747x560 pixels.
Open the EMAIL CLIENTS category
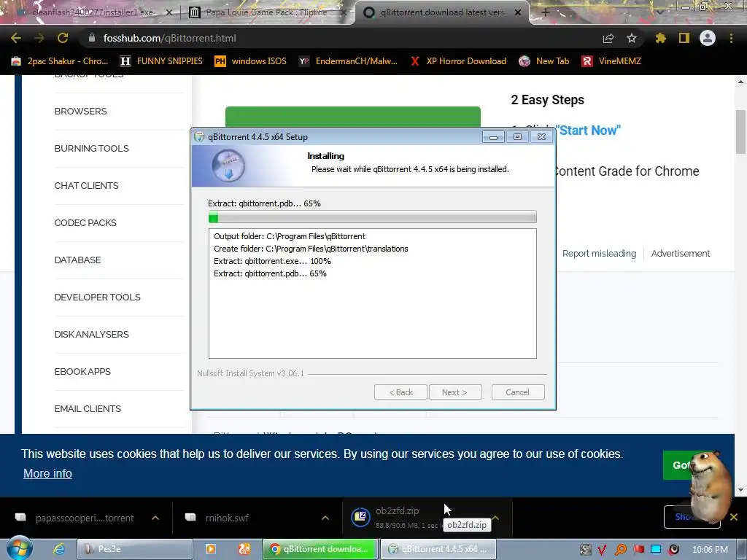click(88, 408)
